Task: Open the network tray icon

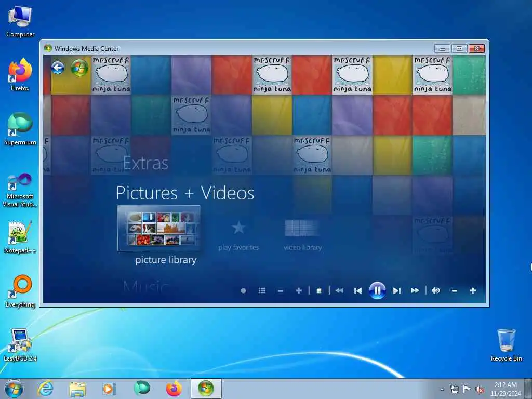Action: [x=454, y=389]
